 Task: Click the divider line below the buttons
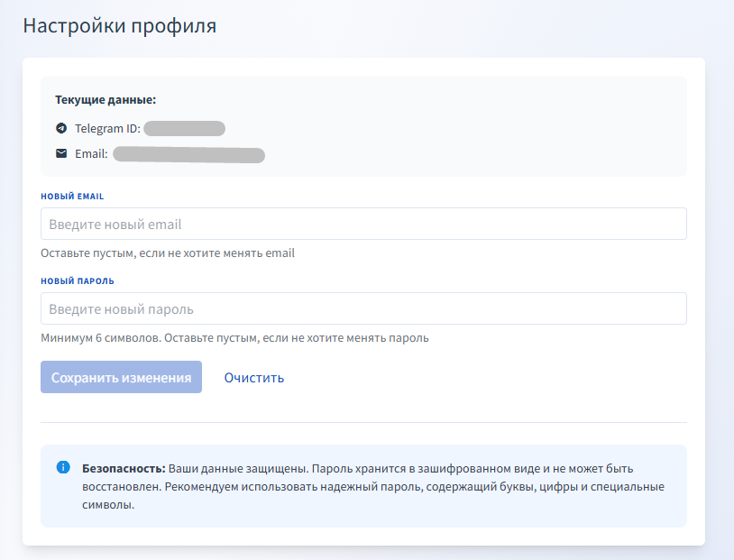click(x=363, y=422)
